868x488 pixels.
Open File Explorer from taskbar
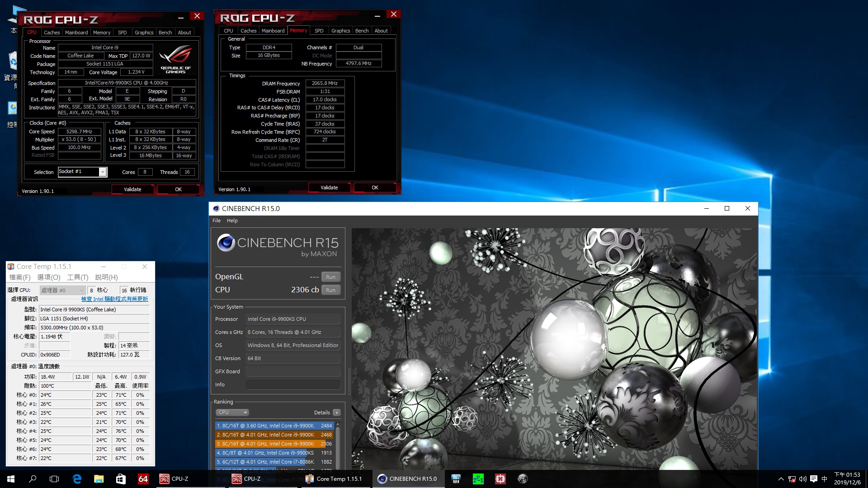click(99, 479)
